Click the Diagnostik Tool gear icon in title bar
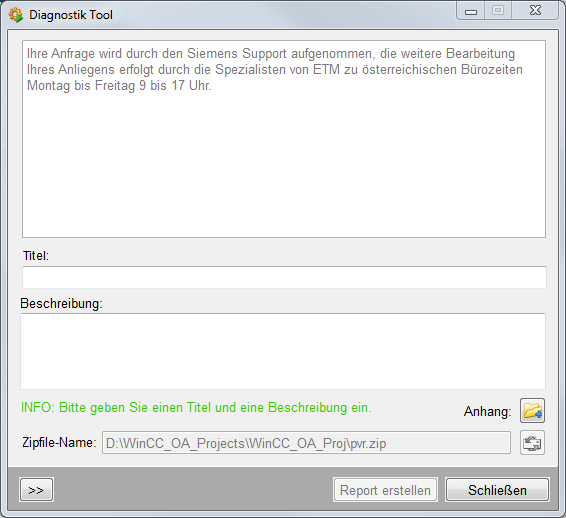566x518 pixels. point(16,15)
